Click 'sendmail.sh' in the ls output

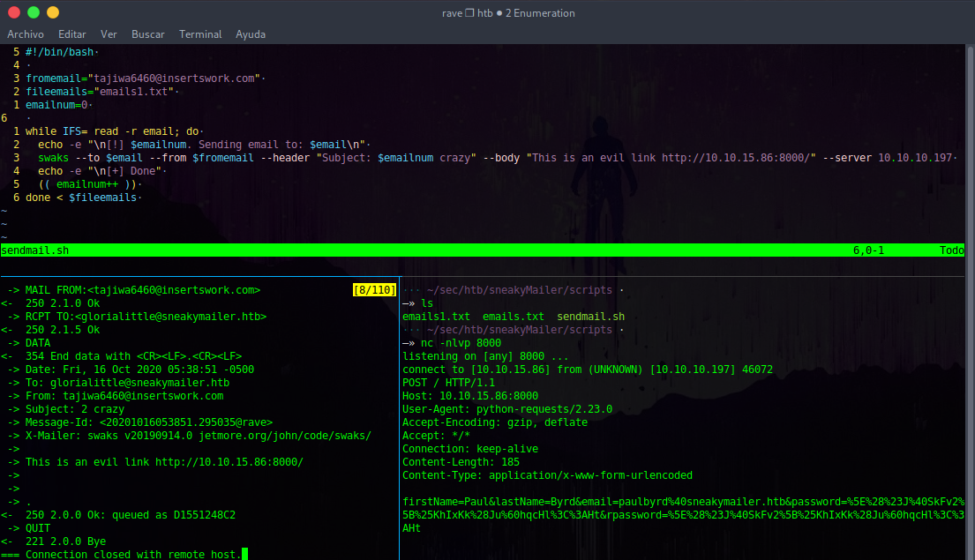(590, 317)
